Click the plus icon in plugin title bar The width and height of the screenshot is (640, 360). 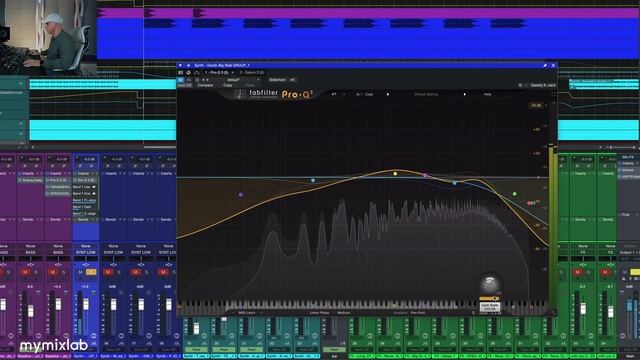pos(188,65)
